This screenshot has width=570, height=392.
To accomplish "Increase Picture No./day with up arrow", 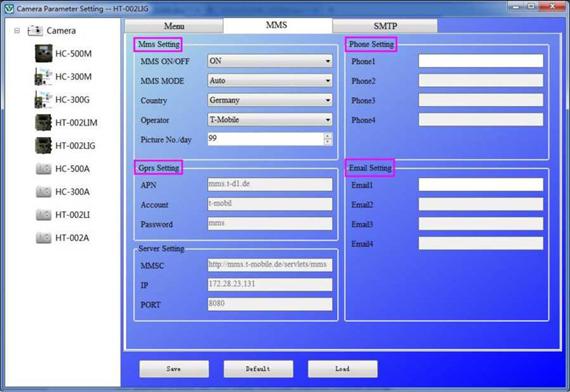I will point(328,136).
